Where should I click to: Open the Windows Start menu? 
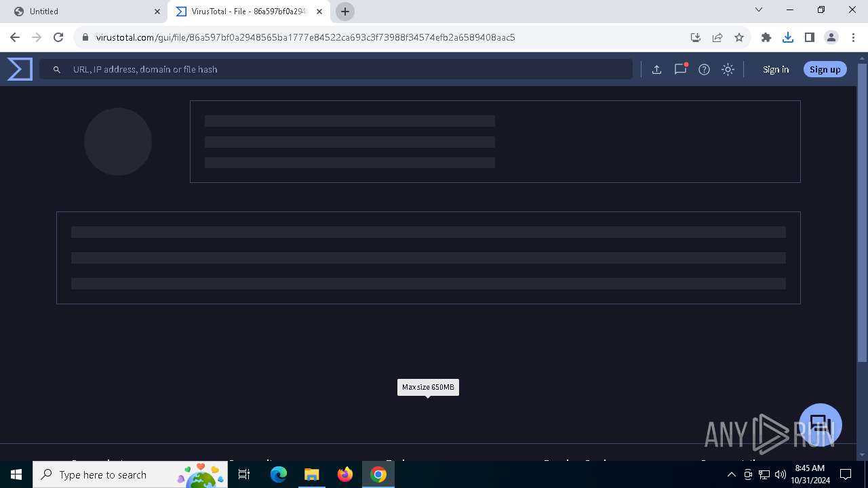pos(16,474)
